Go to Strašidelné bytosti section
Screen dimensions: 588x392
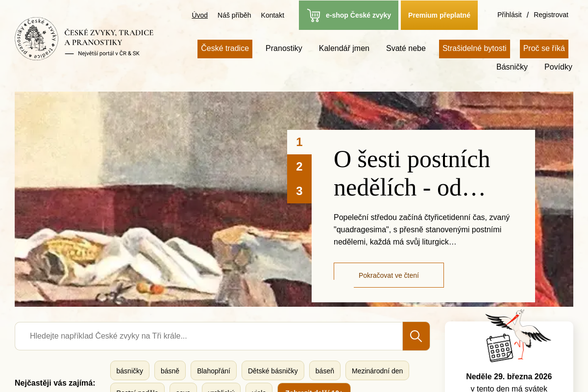coord(474,49)
